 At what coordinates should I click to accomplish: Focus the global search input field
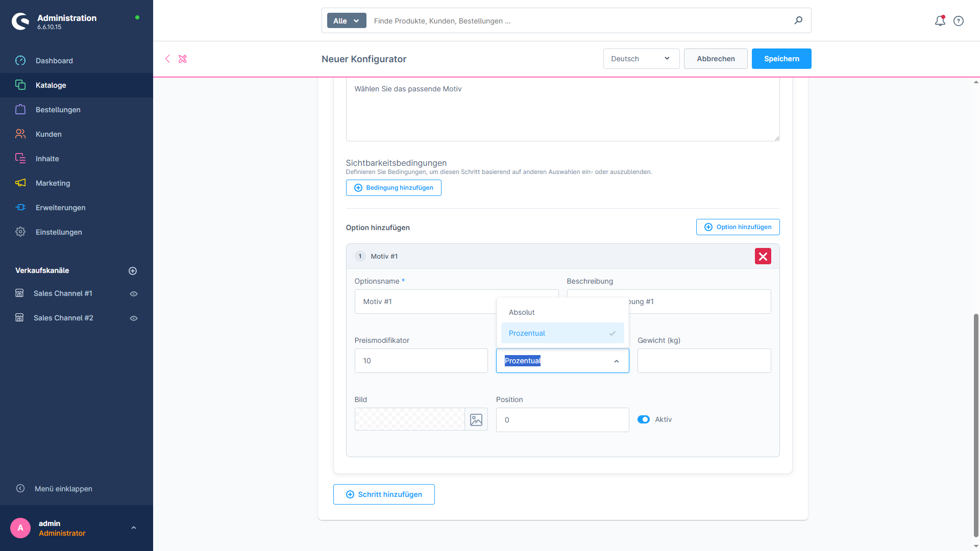pos(579,21)
